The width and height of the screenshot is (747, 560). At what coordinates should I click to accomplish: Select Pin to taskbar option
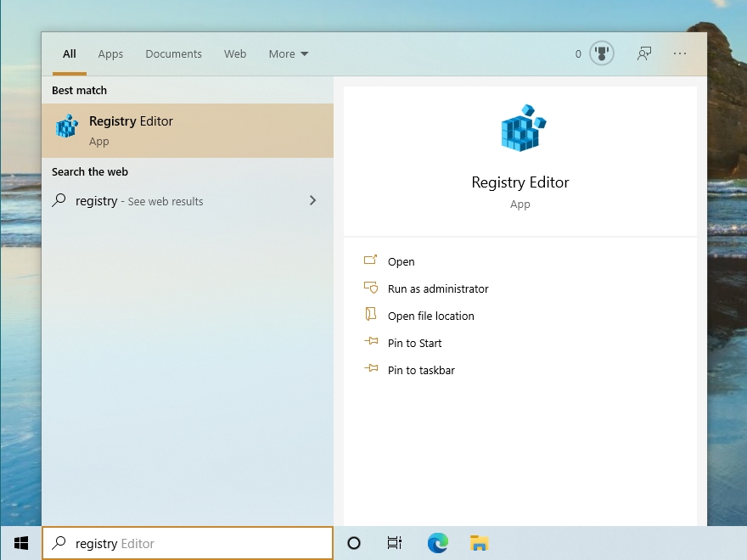[421, 370]
